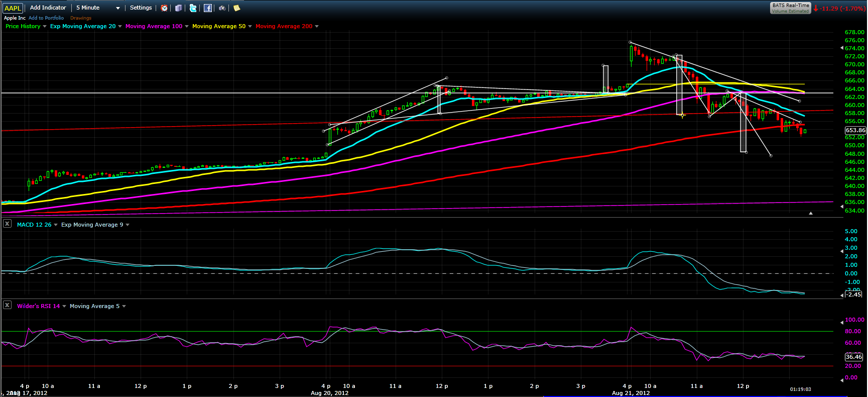Share chart via Facebook icon
Viewport: 868px width, 397px height.
[208, 8]
